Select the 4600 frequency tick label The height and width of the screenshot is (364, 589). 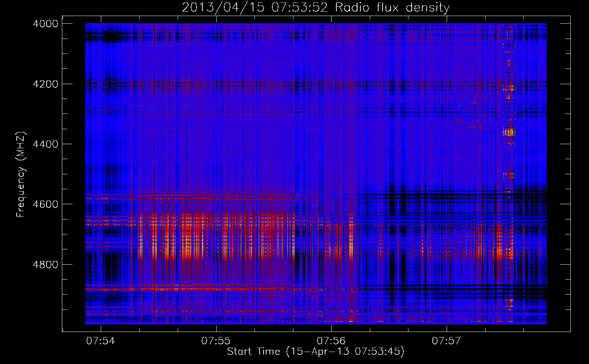[x=46, y=204]
